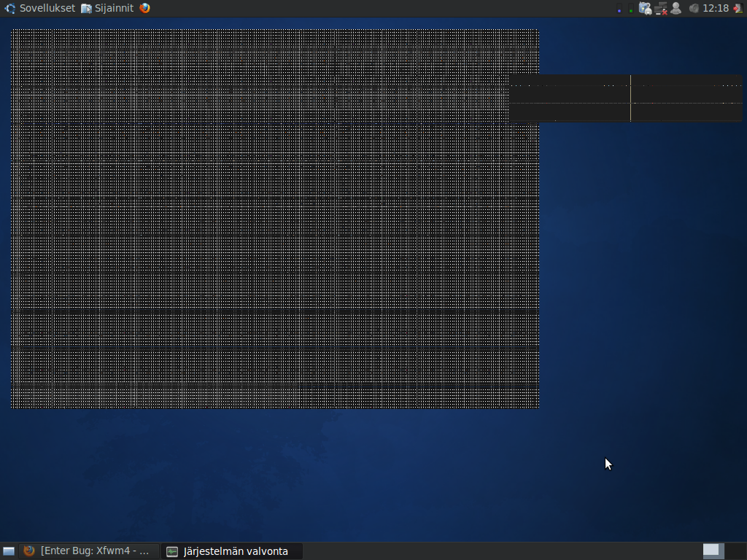Open the Sijainnit places menu
Viewport: 747px width, 560px height.
(114, 8)
